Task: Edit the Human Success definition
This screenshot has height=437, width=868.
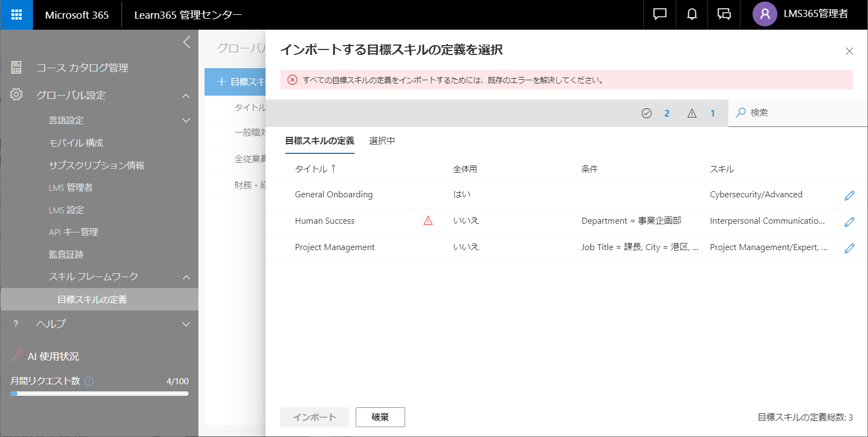Action: pos(849,222)
